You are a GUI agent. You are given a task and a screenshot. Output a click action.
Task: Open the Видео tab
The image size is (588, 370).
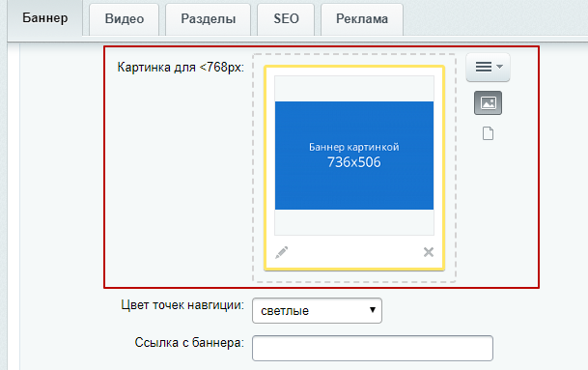[x=125, y=19]
